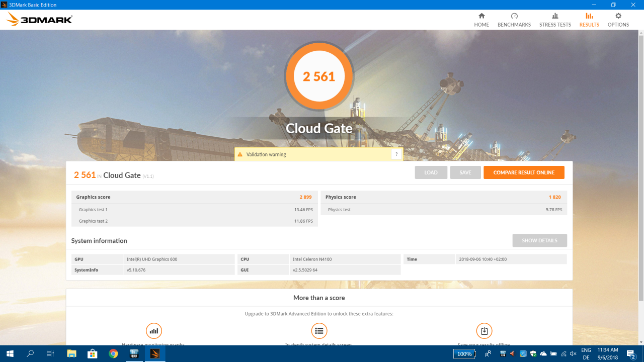The width and height of the screenshot is (644, 362).
Task: Click the Physics score value 1 820
Action: [555, 197]
